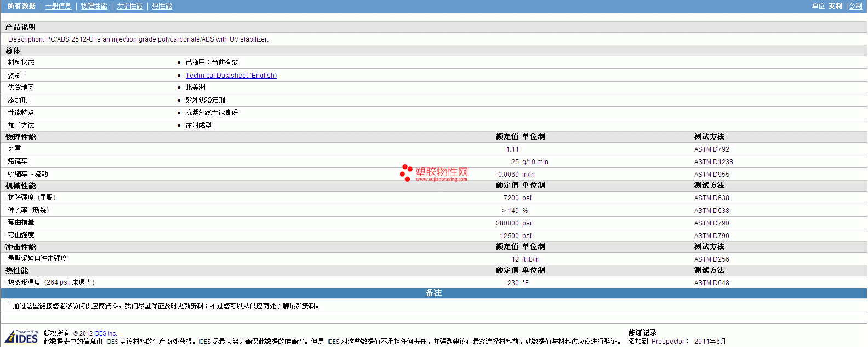The width and height of the screenshot is (868, 347).
Task: Select the 比重 value 1.11
Action: (x=512, y=149)
